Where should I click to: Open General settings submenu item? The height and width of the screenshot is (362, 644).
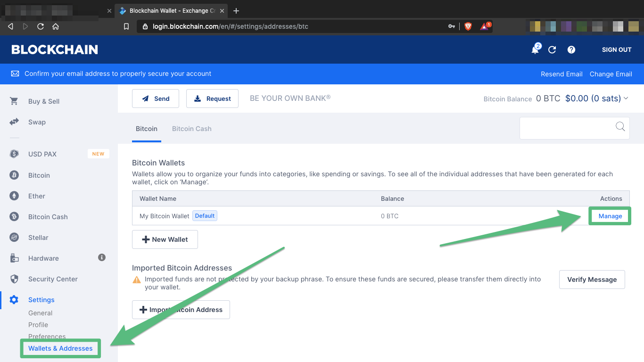coord(40,313)
